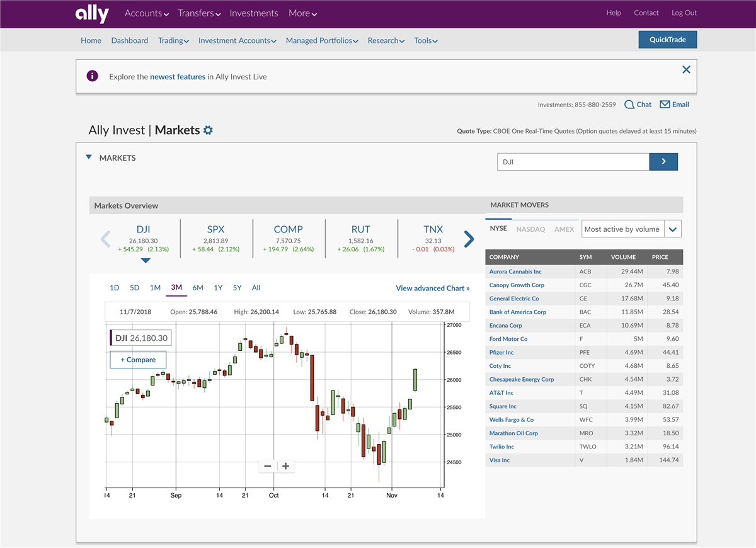Open the Transfers dropdown menu
Screen dimensions: 756x548
199,13
